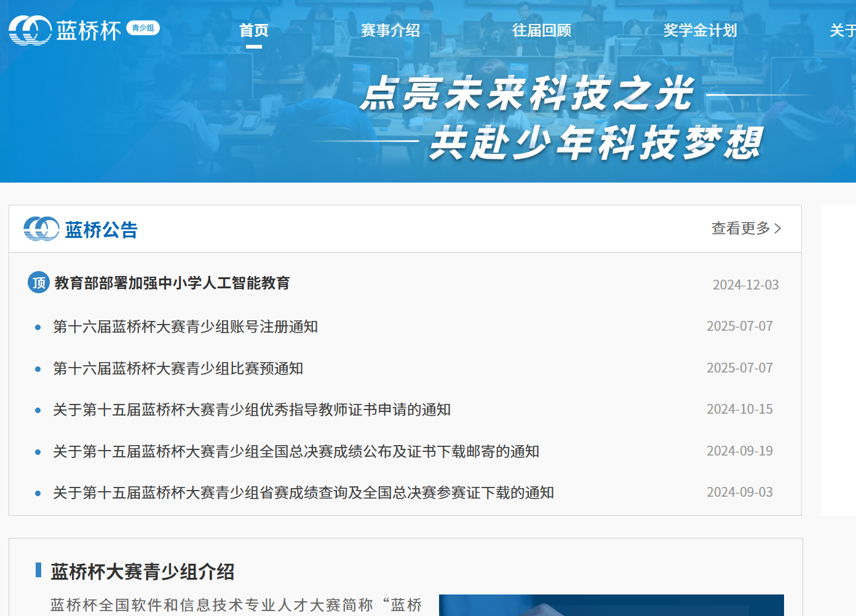Click the date 2024-09-03
Viewport: 856px width, 616px height.
click(x=739, y=492)
